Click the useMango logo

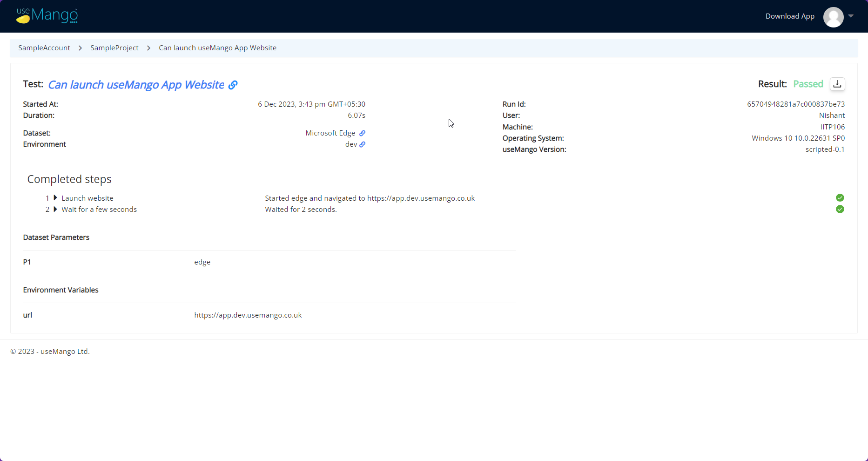click(47, 16)
